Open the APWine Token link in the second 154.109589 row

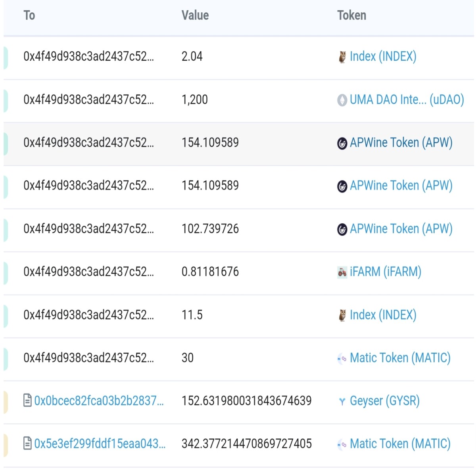tap(401, 186)
